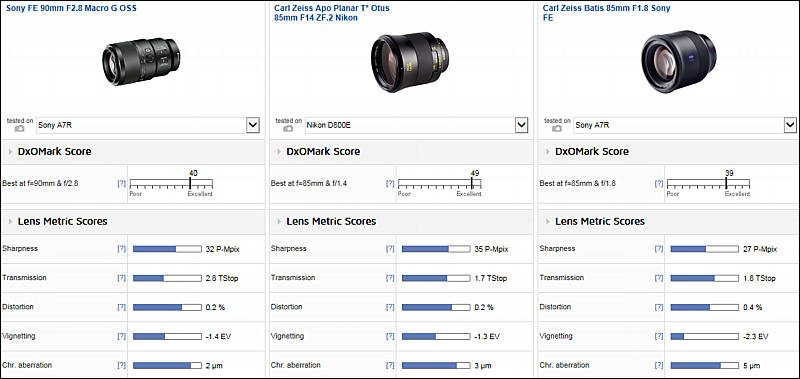Click the Vignetting bar reading -2.3 EV
Viewport: 800px width, 379px height.
[705, 336]
